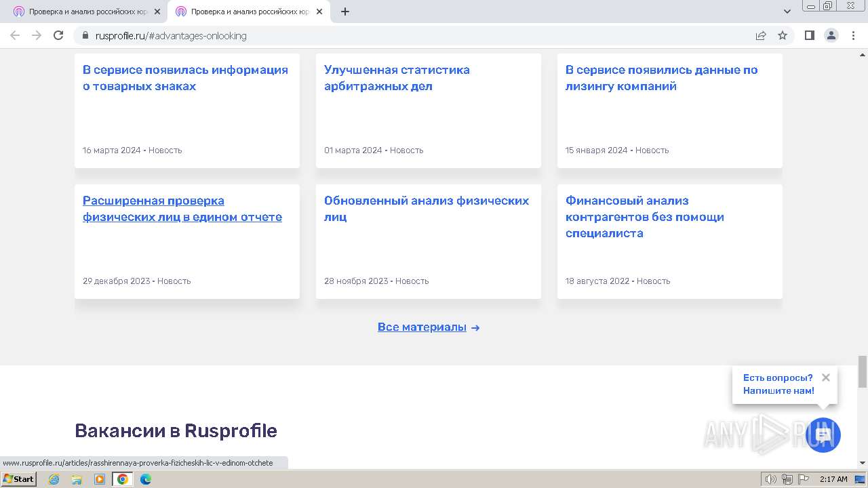Open the blue chat widget button

(x=823, y=434)
